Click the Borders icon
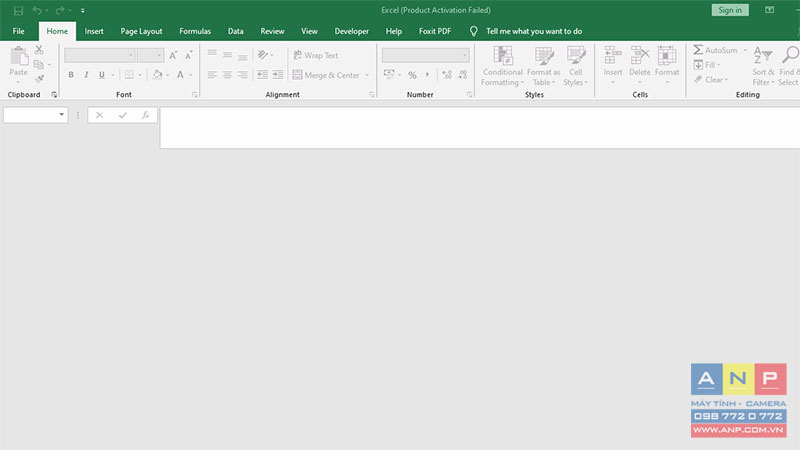Viewport: 800px width, 450px height. pos(129,75)
